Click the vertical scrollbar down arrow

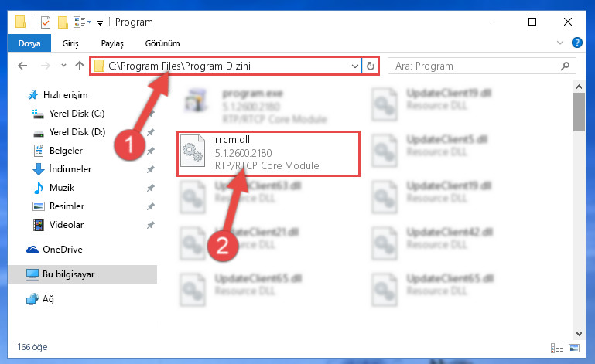click(579, 334)
